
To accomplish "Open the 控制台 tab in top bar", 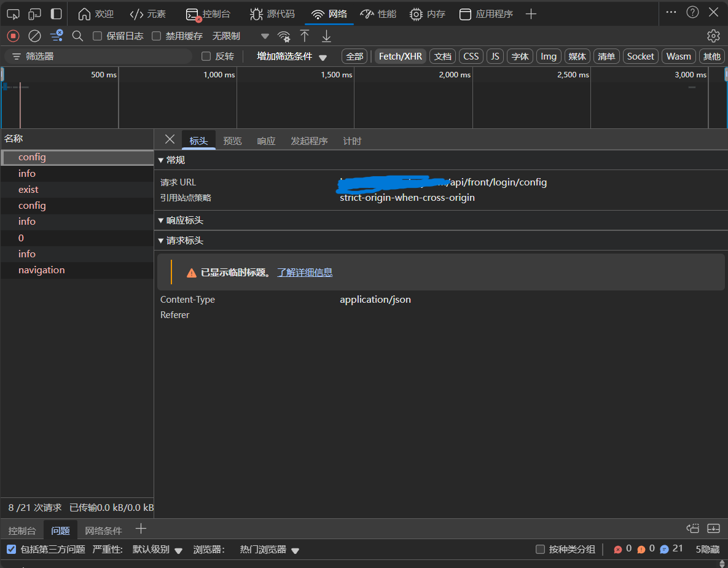I will (x=208, y=14).
